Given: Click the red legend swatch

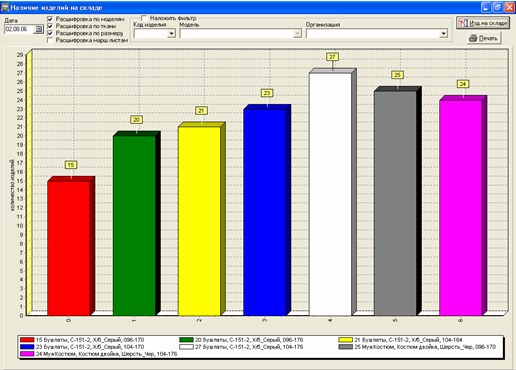Looking at the screenshot, I should tap(27, 340).
